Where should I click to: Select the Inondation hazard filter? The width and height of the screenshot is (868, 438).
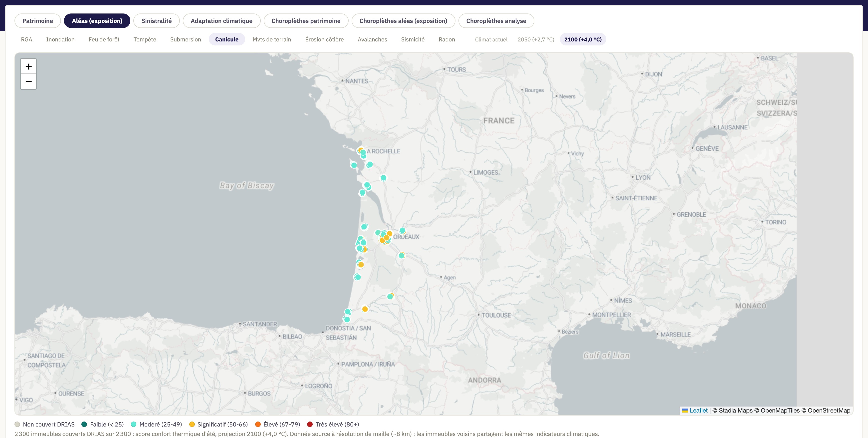[x=60, y=39]
